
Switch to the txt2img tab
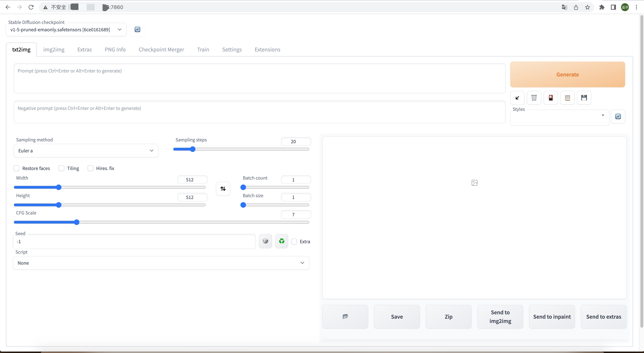[x=21, y=49]
